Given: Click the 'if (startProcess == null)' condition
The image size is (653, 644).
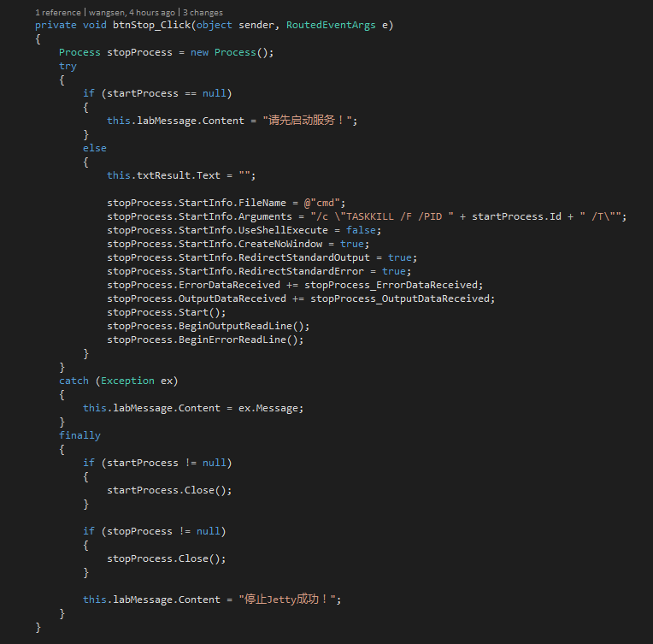Looking at the screenshot, I should (157, 93).
